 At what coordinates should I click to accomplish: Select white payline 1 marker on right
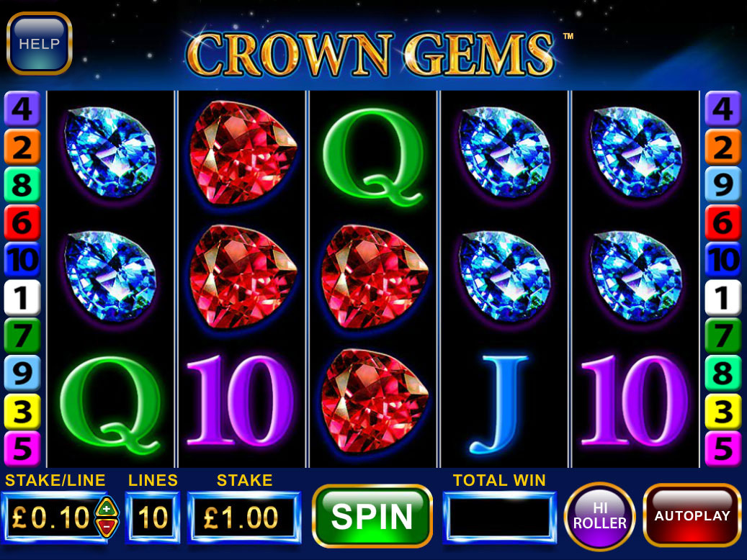pos(723,297)
